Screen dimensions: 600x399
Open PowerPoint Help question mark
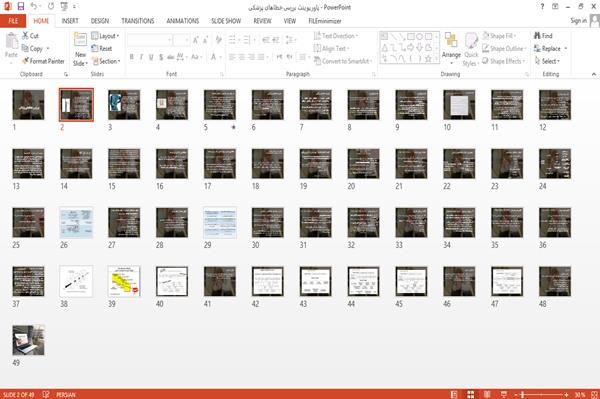coord(542,7)
